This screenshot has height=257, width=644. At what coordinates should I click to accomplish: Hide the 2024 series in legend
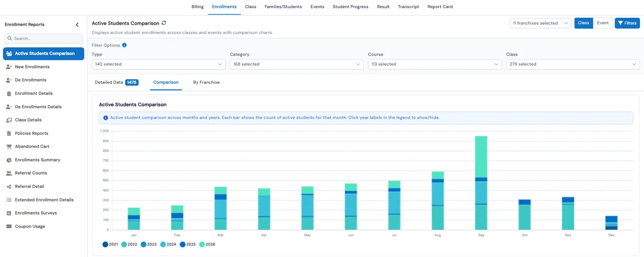tap(168, 245)
